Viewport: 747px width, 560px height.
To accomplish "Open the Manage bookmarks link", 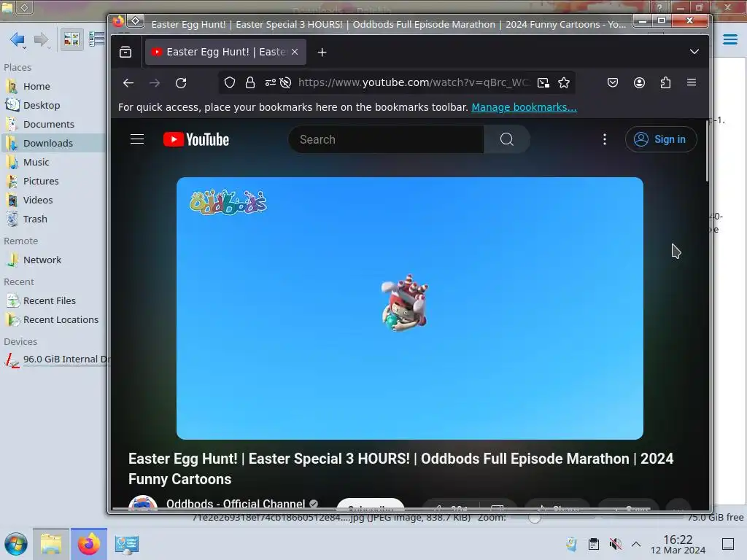I will [524, 107].
